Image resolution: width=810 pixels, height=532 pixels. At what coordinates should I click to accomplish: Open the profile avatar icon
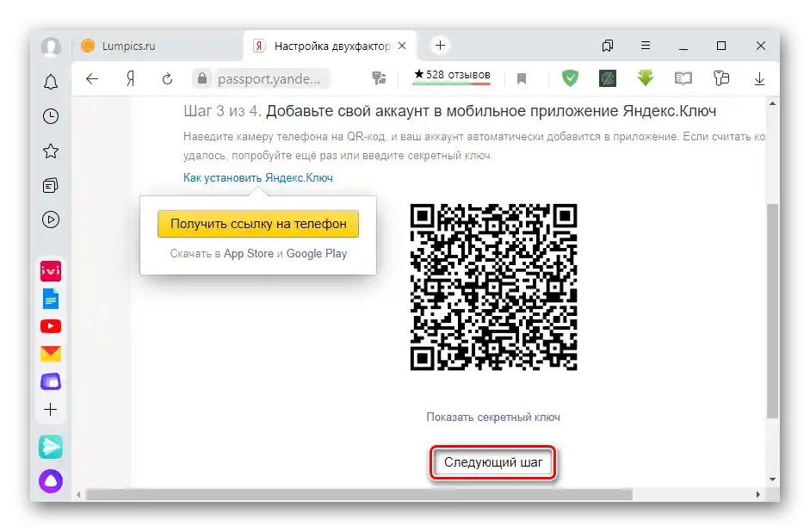(51, 46)
